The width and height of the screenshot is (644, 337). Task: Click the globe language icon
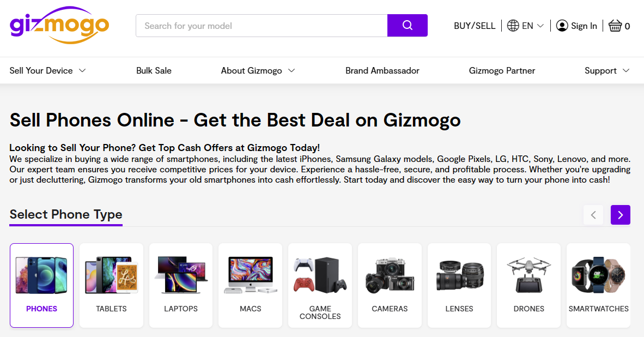pos(513,26)
